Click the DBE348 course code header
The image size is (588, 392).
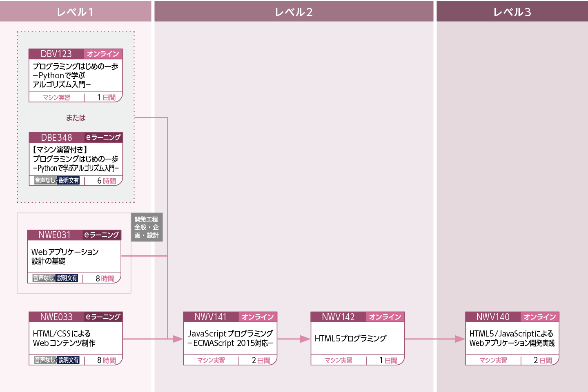(x=57, y=137)
